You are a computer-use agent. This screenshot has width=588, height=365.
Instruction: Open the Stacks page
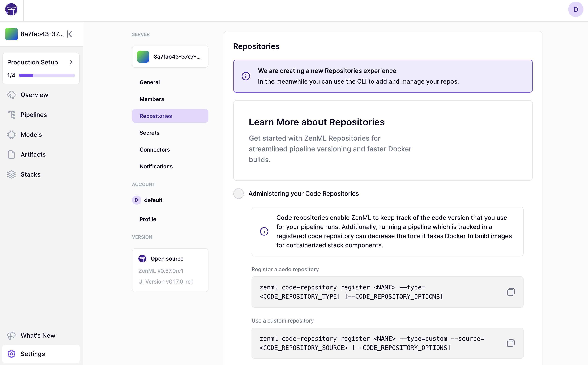click(30, 174)
